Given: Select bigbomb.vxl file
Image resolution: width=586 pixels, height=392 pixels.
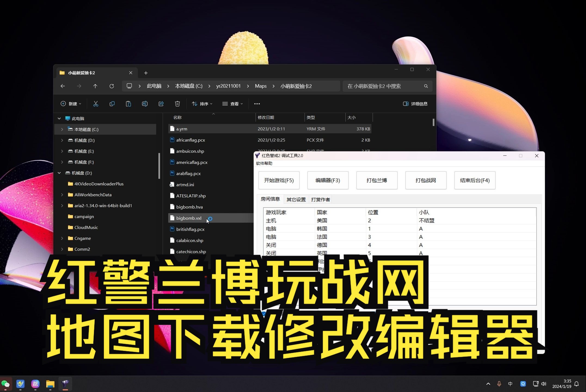Looking at the screenshot, I should click(x=189, y=218).
